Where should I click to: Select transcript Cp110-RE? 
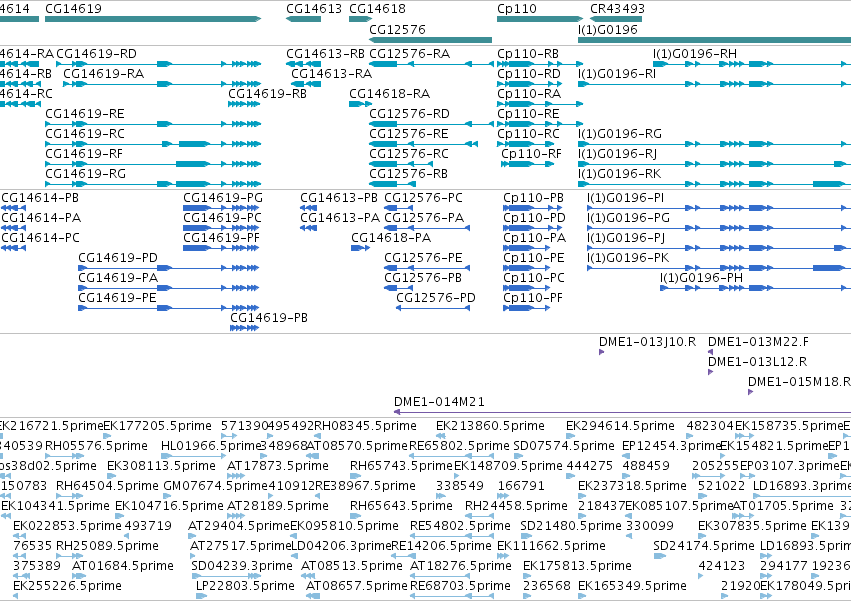[528, 114]
